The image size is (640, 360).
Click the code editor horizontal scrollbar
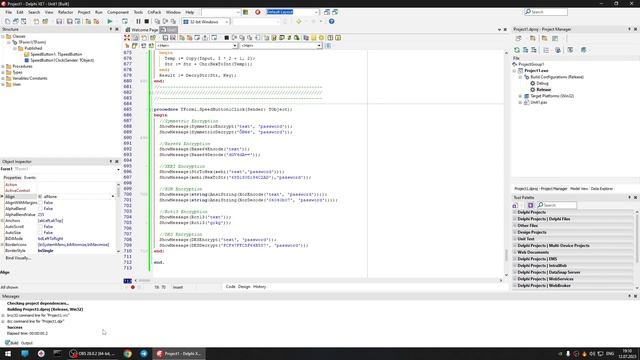pos(318,280)
